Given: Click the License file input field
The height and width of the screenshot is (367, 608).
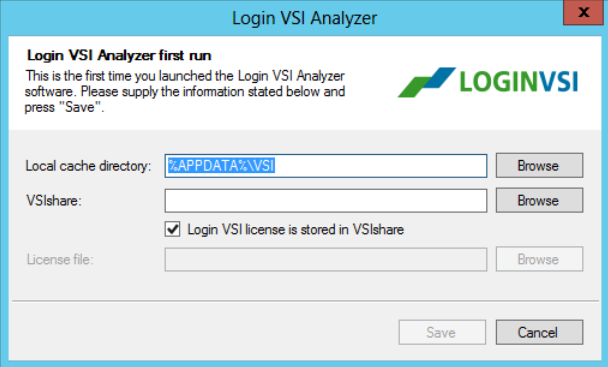Looking at the screenshot, I should 326,260.
